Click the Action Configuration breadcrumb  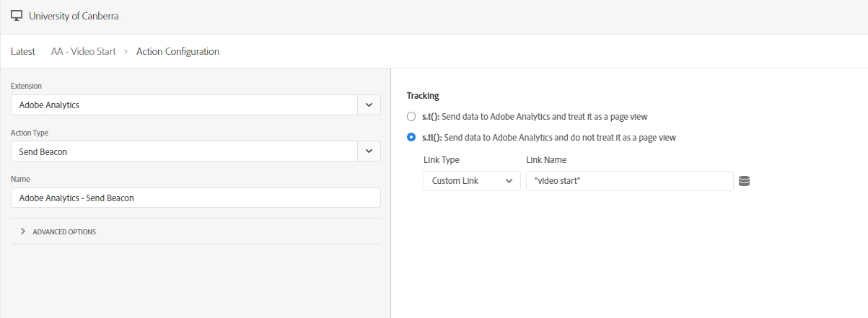pos(177,51)
